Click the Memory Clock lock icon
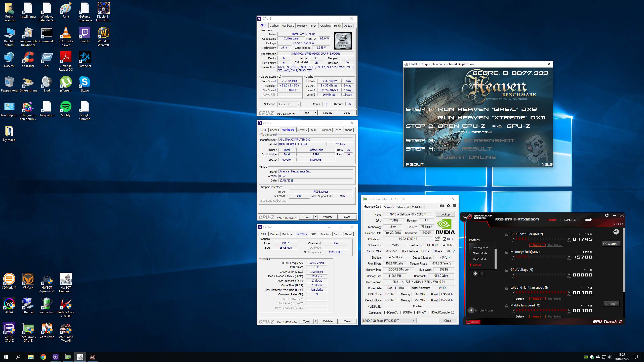This screenshot has height=362, width=644. (506, 252)
